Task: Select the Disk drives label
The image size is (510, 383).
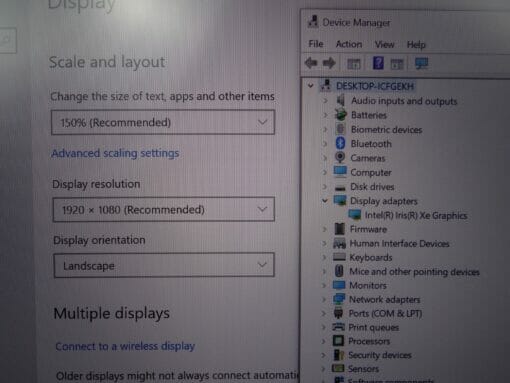Action: point(372,187)
